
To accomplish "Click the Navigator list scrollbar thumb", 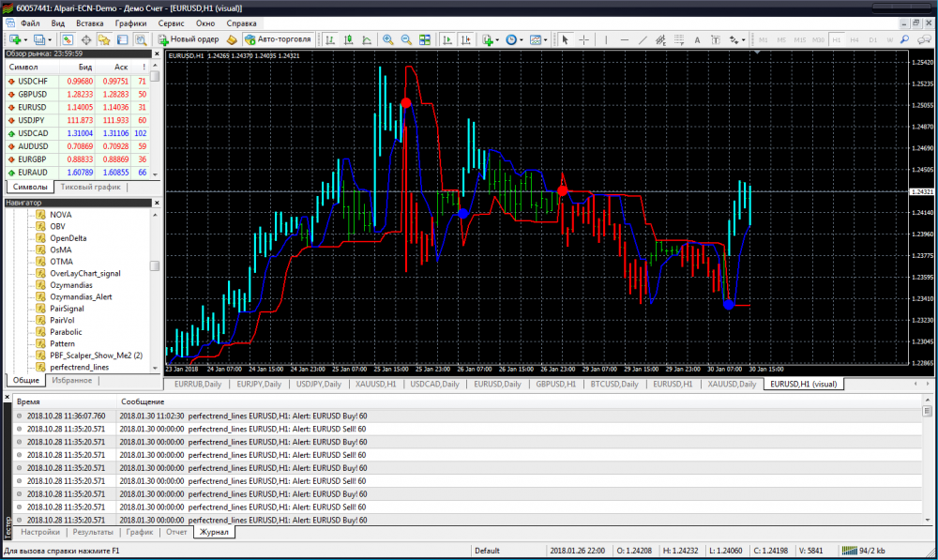I will [155, 265].
